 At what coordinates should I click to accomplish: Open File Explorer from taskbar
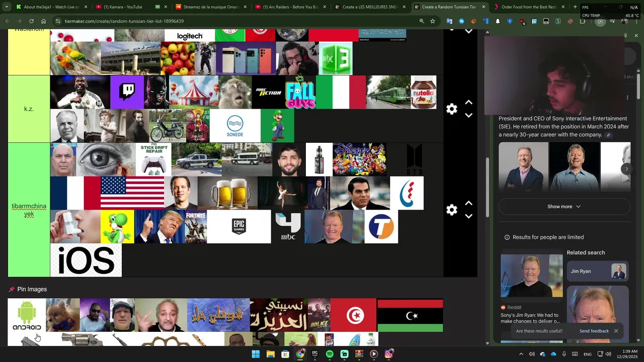point(270,354)
